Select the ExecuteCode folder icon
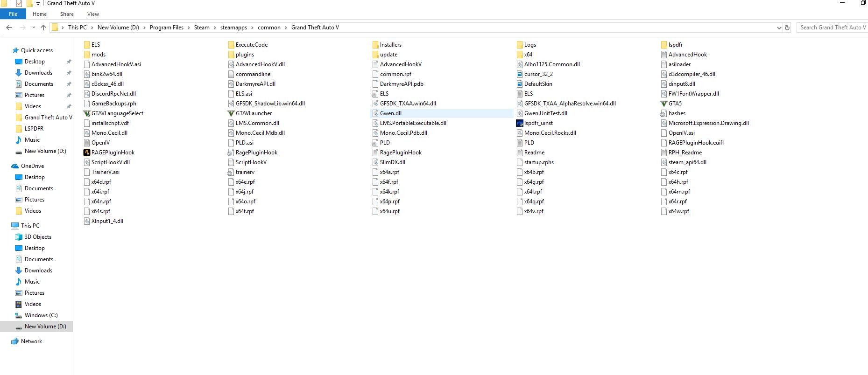The height and width of the screenshot is (375, 868). pos(231,45)
